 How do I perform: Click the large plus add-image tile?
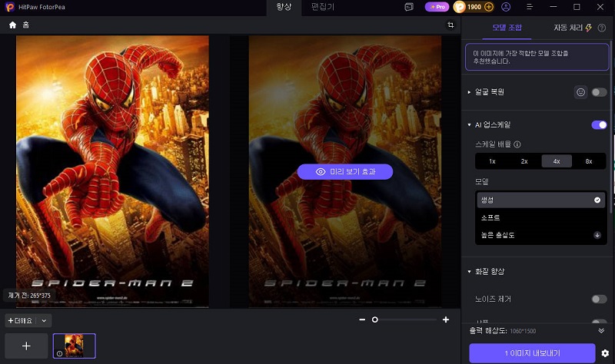coord(26,346)
